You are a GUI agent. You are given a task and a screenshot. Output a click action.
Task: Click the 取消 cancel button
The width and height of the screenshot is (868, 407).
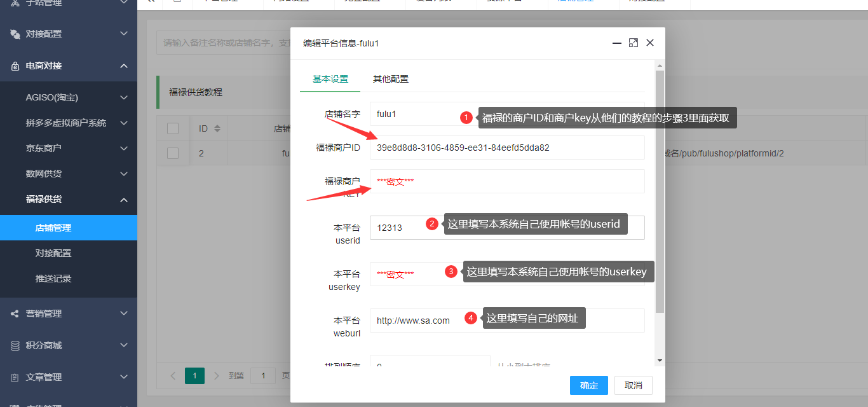(634, 385)
